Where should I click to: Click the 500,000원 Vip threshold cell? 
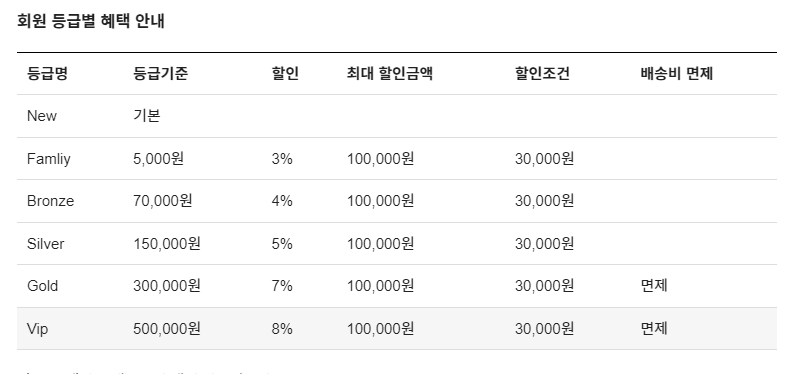coord(167,329)
